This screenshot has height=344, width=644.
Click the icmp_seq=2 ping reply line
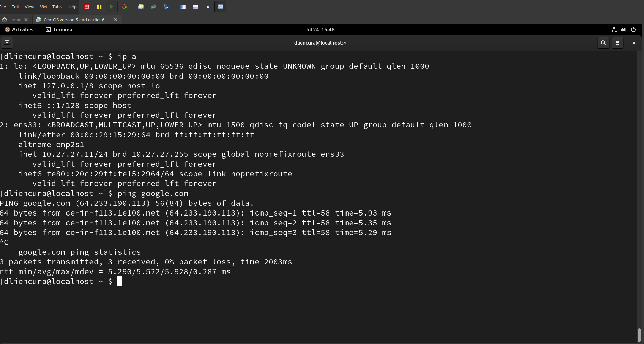[196, 223]
